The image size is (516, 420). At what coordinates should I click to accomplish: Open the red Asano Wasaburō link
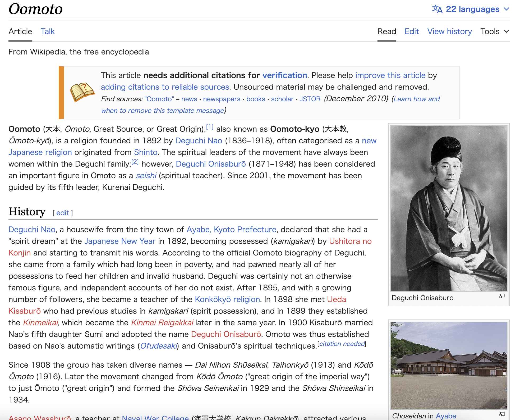[x=40, y=418]
